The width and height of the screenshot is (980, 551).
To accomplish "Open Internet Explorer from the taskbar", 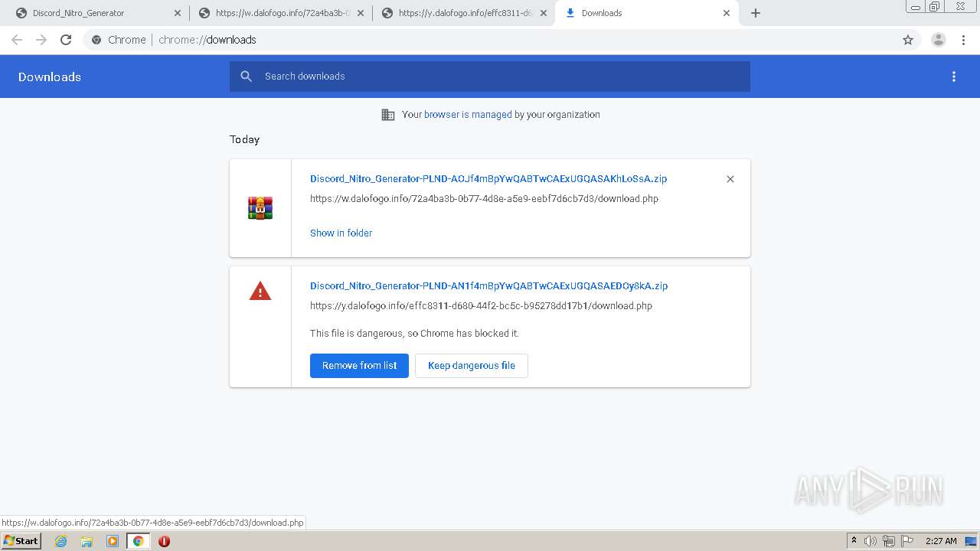I will point(61,541).
